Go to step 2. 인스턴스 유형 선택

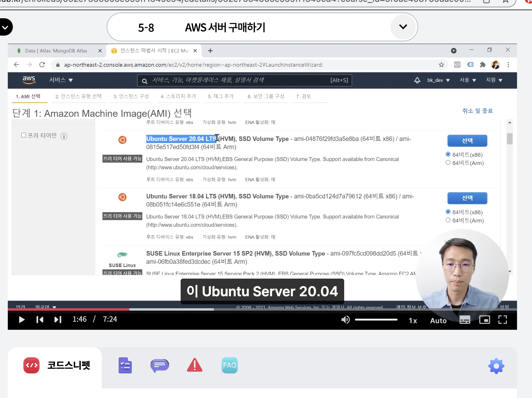[x=78, y=96]
